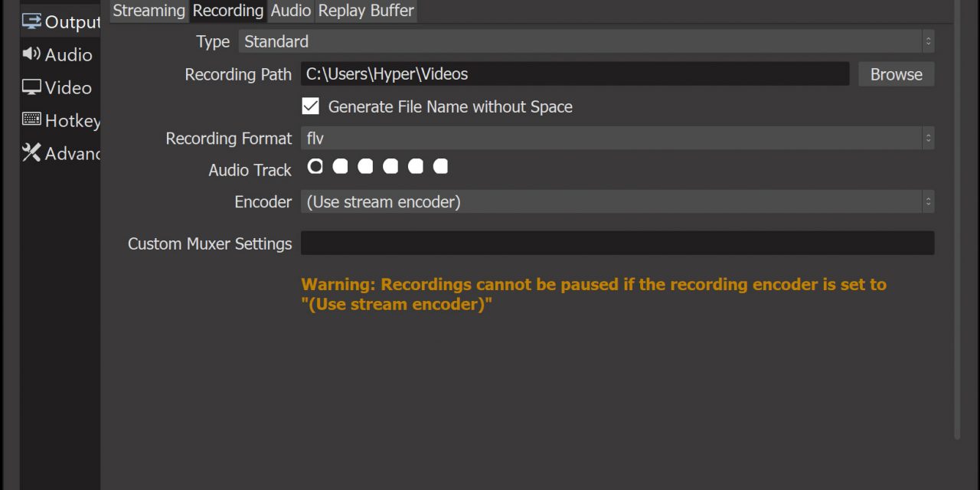Switch to the Streaming tab
Image resolution: width=980 pixels, height=490 pixels.
149,11
